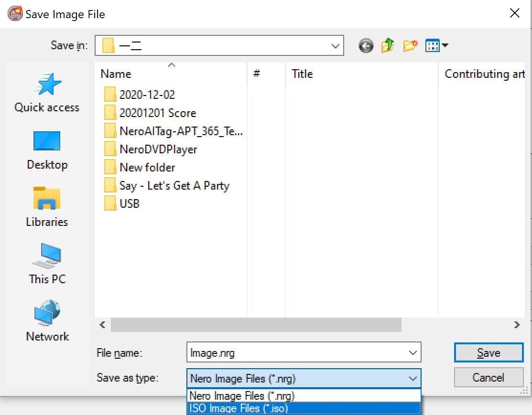
Task: Click Say - Let's Get A Party name
Action: tap(174, 185)
